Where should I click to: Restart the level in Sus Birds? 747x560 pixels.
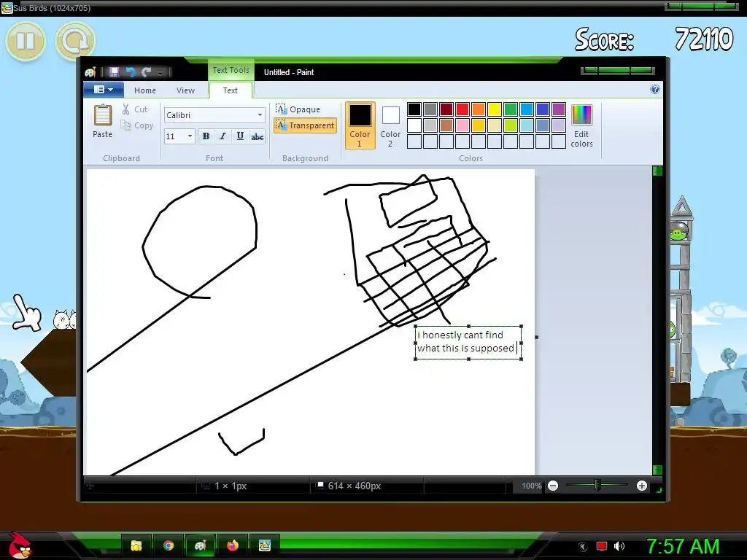pyautogui.click(x=75, y=41)
